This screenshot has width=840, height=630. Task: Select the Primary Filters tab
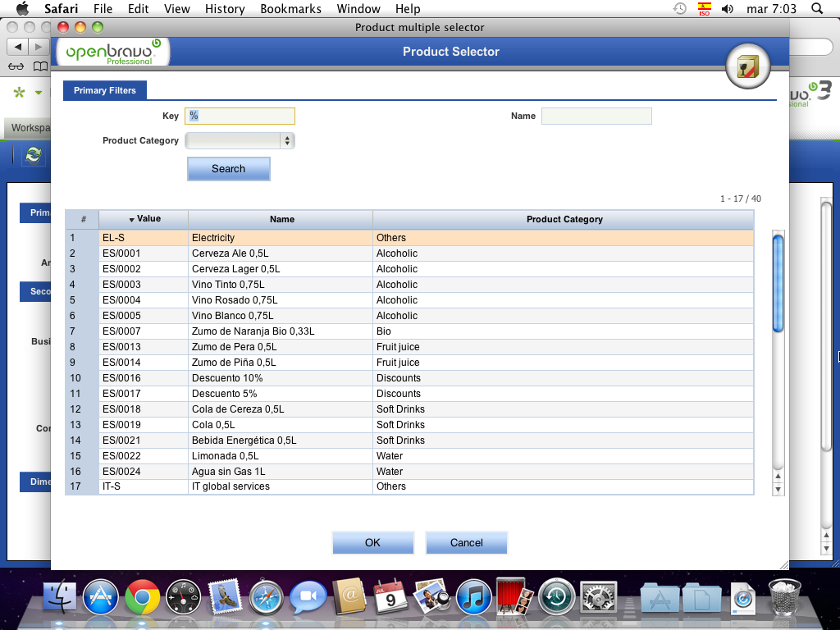(105, 90)
